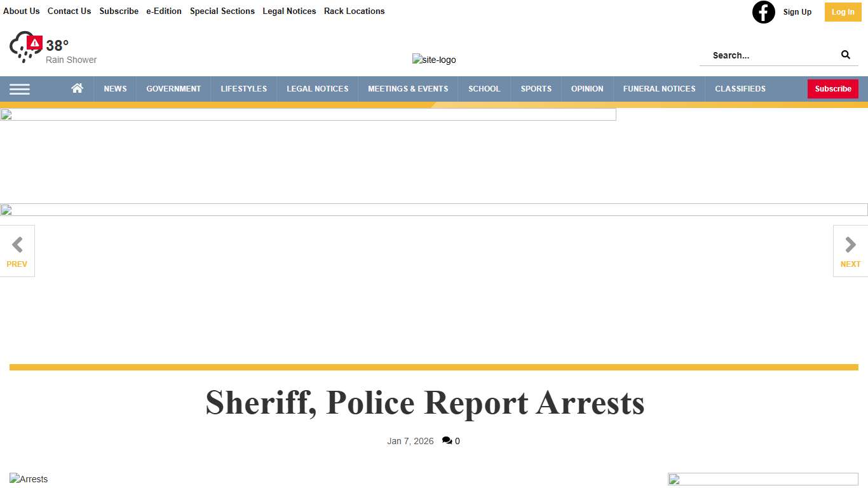Image resolution: width=868 pixels, height=488 pixels.
Task: Open the FUNERAL NOTICES section
Action: point(659,89)
